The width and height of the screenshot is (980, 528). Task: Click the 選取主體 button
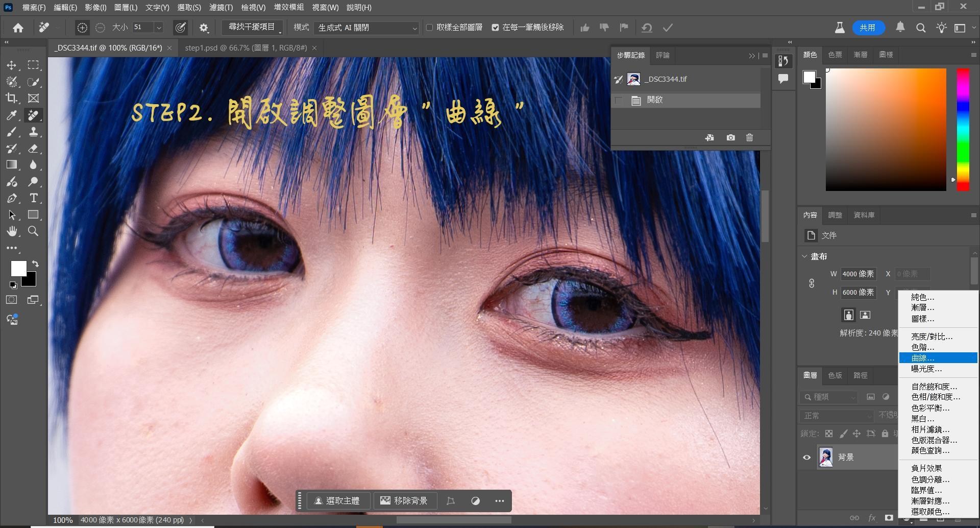click(337, 501)
